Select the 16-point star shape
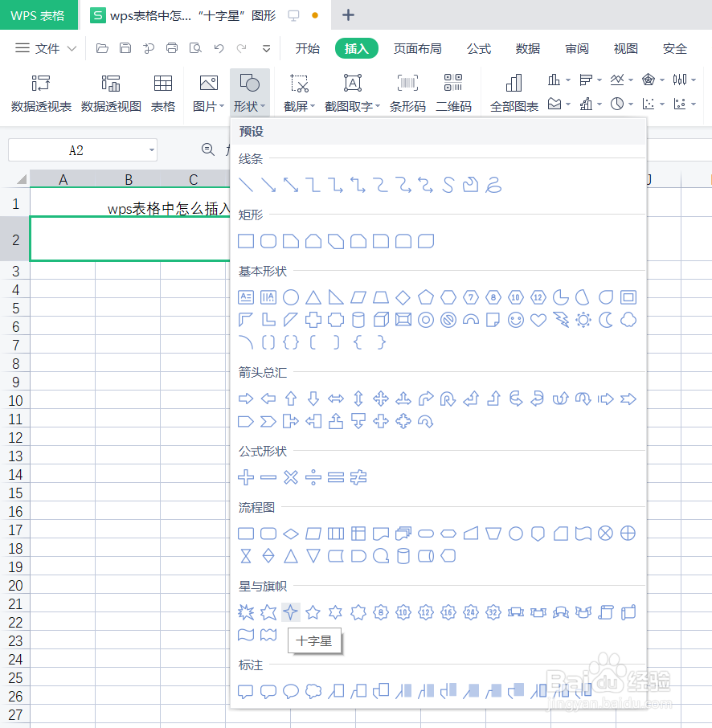Viewport: 712px width, 728px height. point(448,612)
